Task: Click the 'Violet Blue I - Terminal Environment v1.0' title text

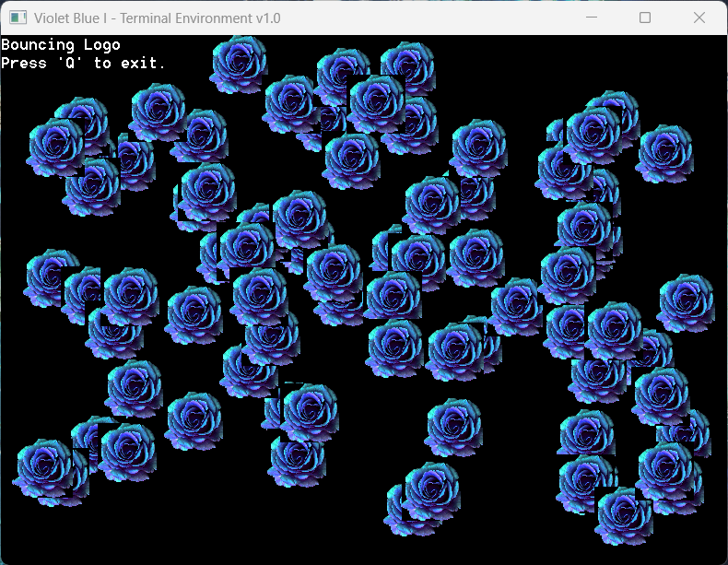Action: (157, 18)
